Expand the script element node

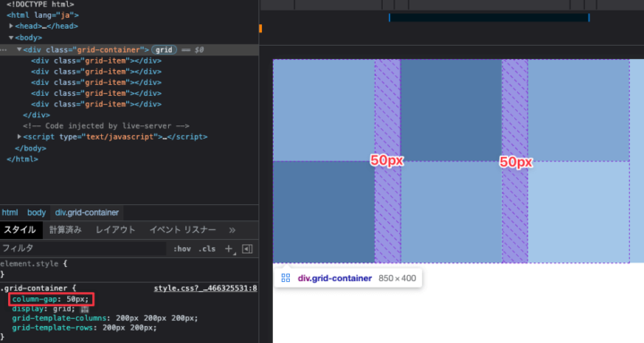[x=20, y=136]
